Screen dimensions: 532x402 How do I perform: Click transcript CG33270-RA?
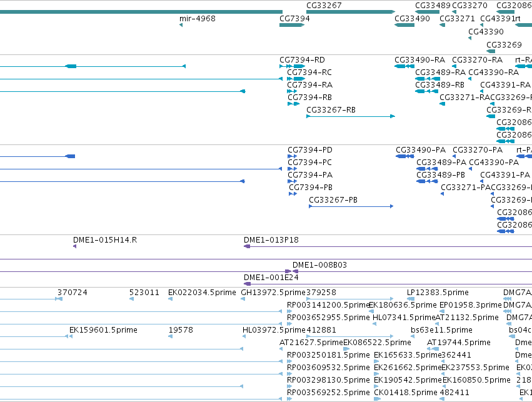point(478,60)
